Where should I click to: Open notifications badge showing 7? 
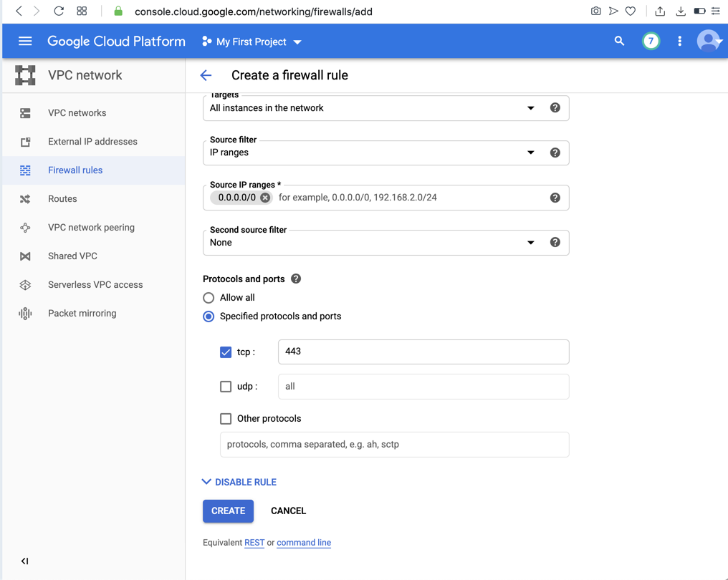(651, 42)
